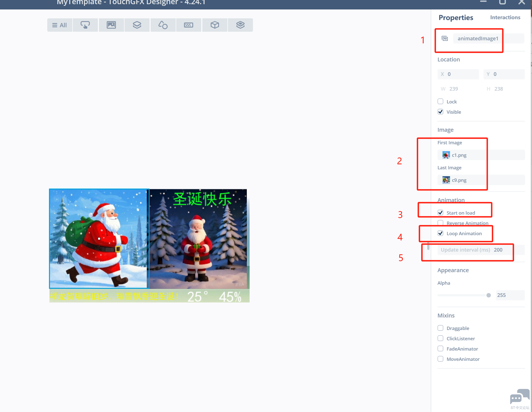Click the c1.png thumbnail icon

point(446,155)
